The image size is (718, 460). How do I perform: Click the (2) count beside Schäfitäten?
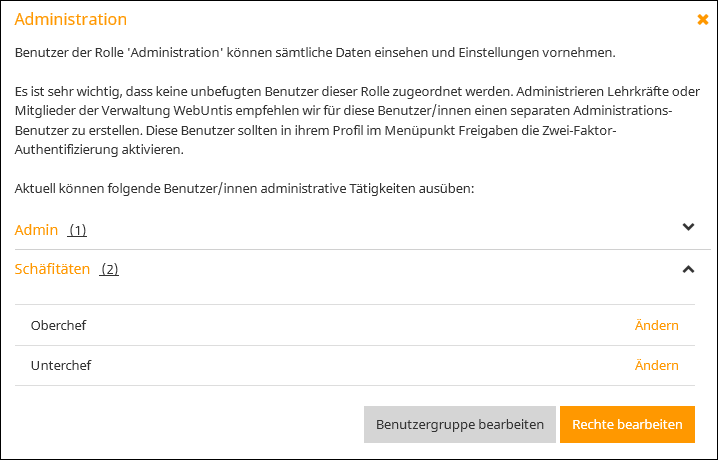point(109,269)
